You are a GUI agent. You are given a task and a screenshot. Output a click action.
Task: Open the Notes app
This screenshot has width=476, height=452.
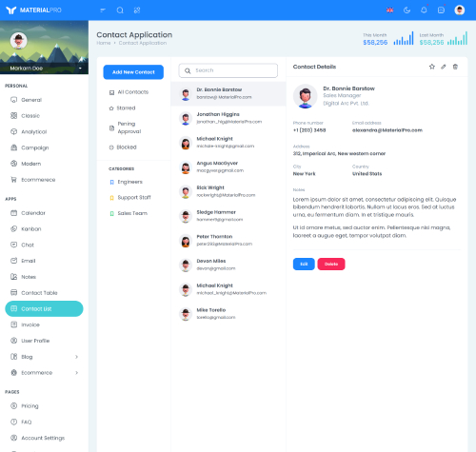click(44, 277)
